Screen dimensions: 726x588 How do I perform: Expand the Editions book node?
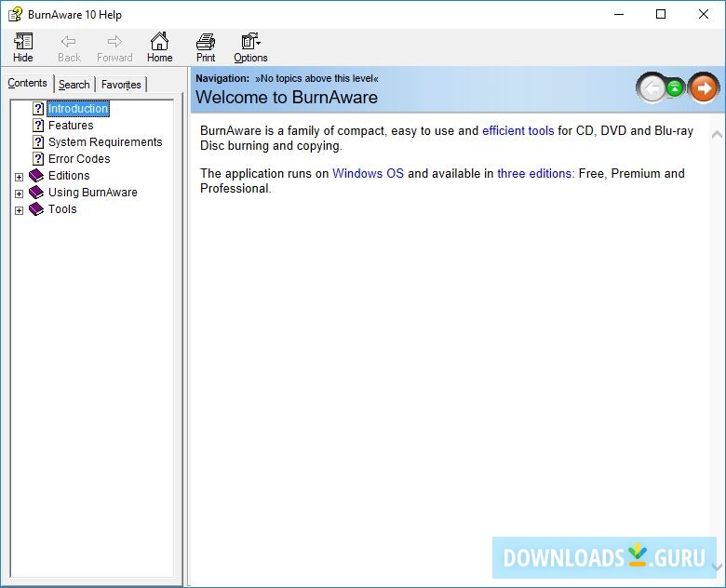coord(19,177)
